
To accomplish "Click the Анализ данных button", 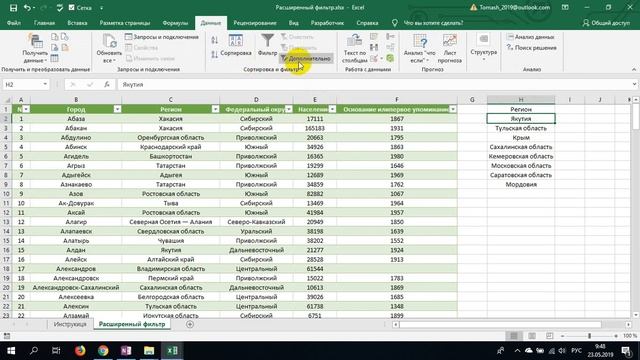I will (x=530, y=37).
